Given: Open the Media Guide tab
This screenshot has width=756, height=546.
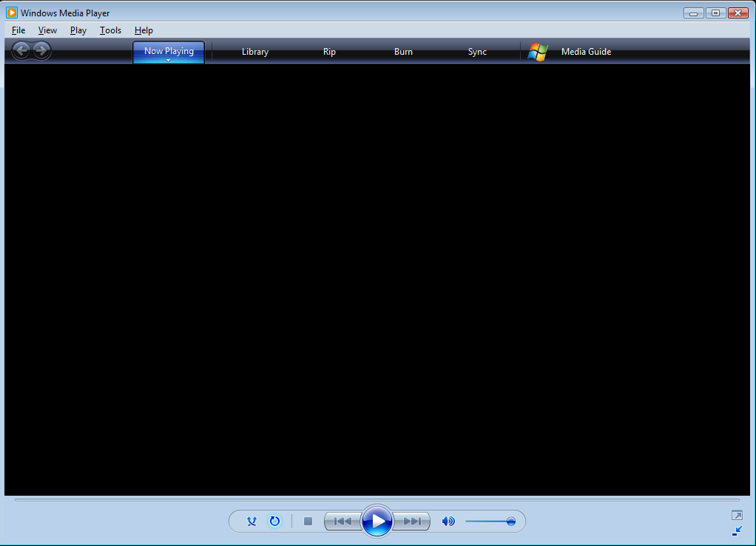Looking at the screenshot, I should (x=587, y=52).
